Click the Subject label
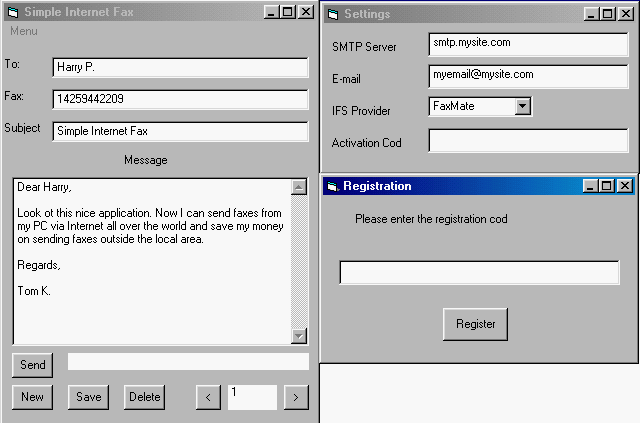Viewport: 640px width, 423px height. click(x=22, y=128)
